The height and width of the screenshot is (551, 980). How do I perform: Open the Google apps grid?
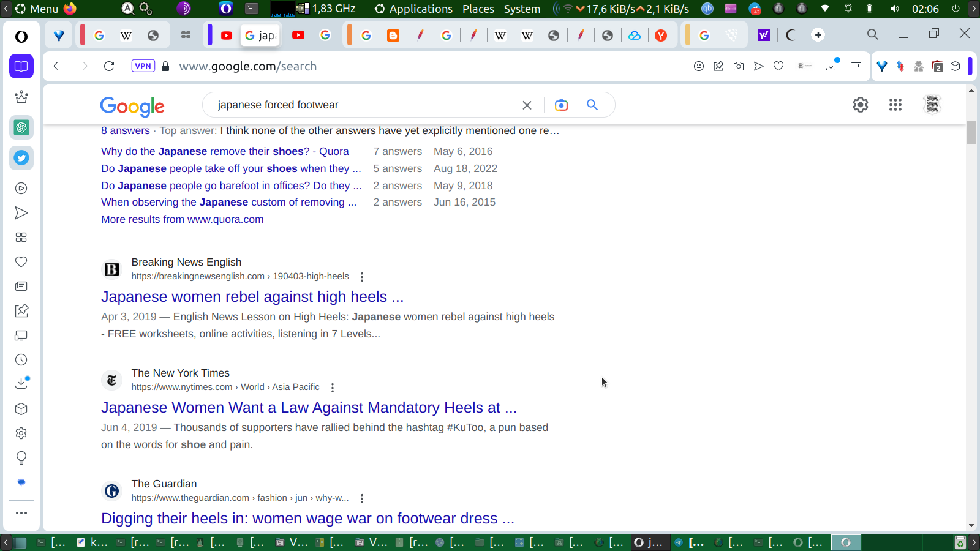click(895, 105)
